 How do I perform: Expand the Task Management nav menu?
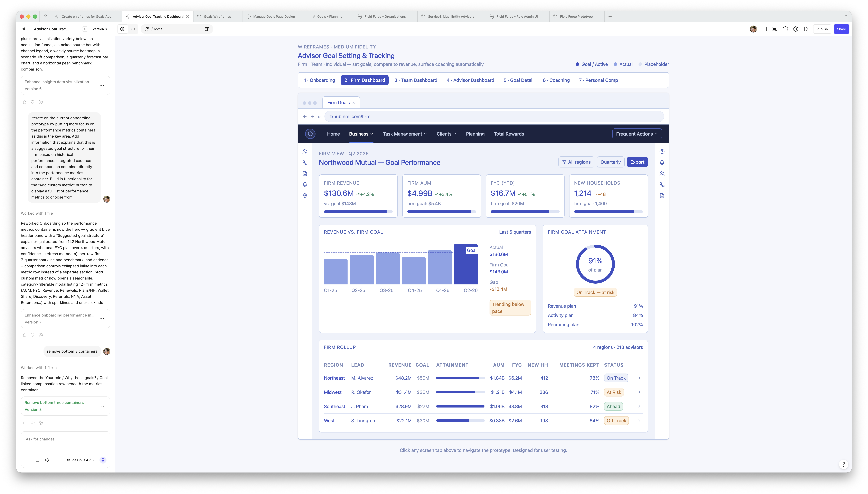tap(405, 134)
